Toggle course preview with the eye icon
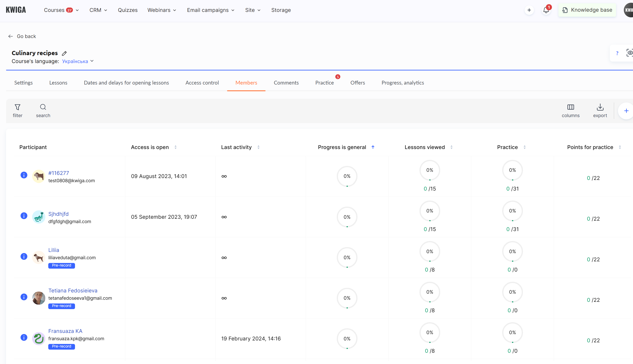 point(630,53)
